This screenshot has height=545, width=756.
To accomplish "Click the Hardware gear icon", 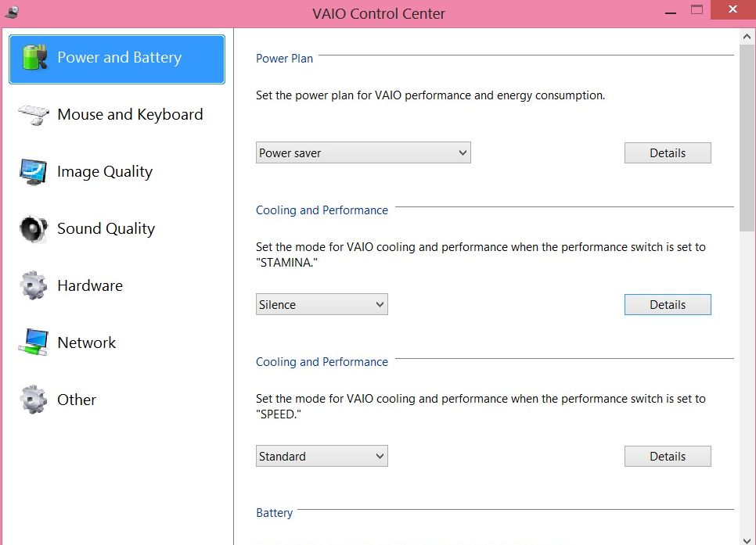I will point(34,285).
